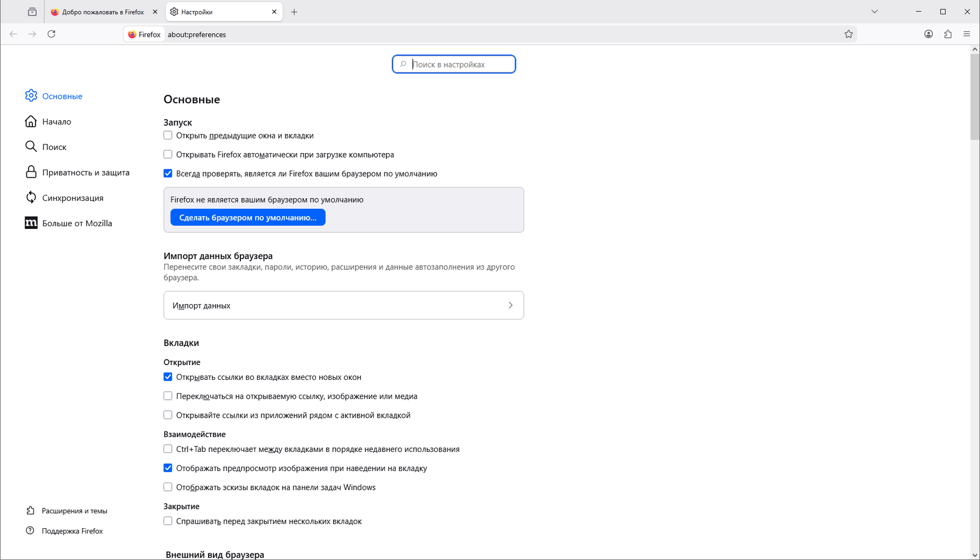Open a new tab with plus icon
The height and width of the screenshot is (560, 980).
coord(294,12)
